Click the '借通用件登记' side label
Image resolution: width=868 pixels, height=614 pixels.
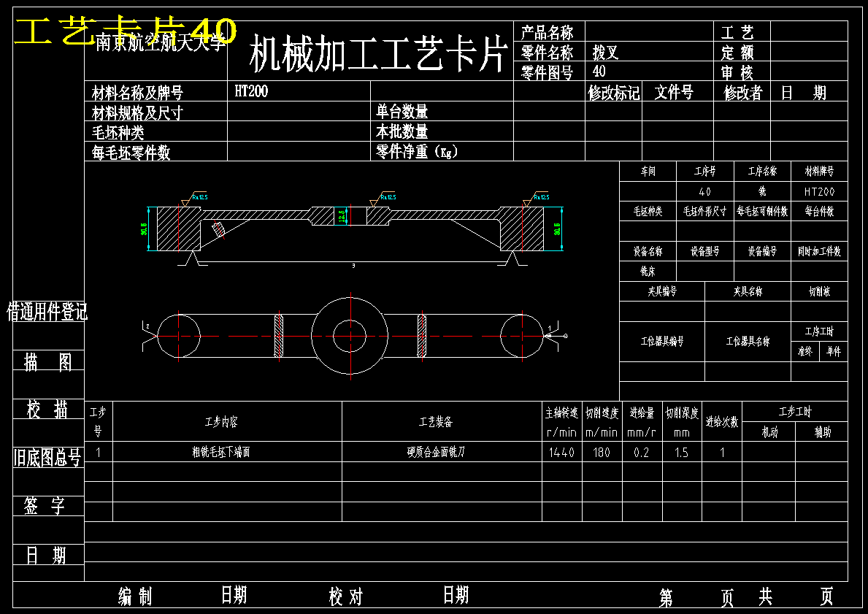(x=47, y=312)
